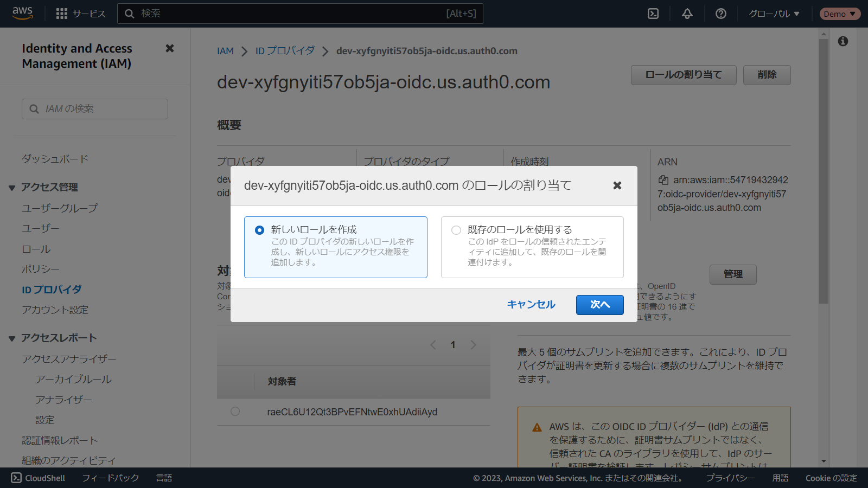Screen dimensions: 868x488
Task: Close the role assignment dialog with X
Action: coord(617,185)
